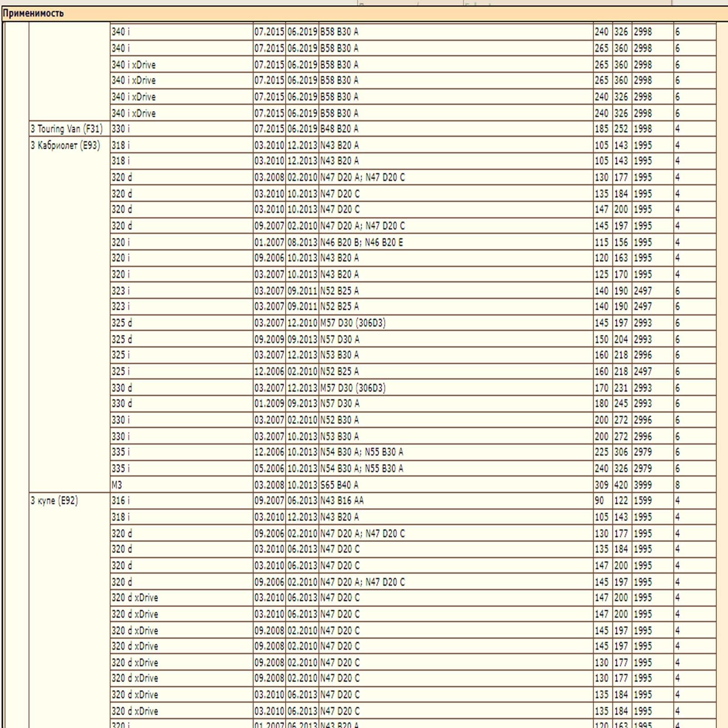Click the "252" horsepower value
The height and width of the screenshot is (728, 728).
coord(621,129)
